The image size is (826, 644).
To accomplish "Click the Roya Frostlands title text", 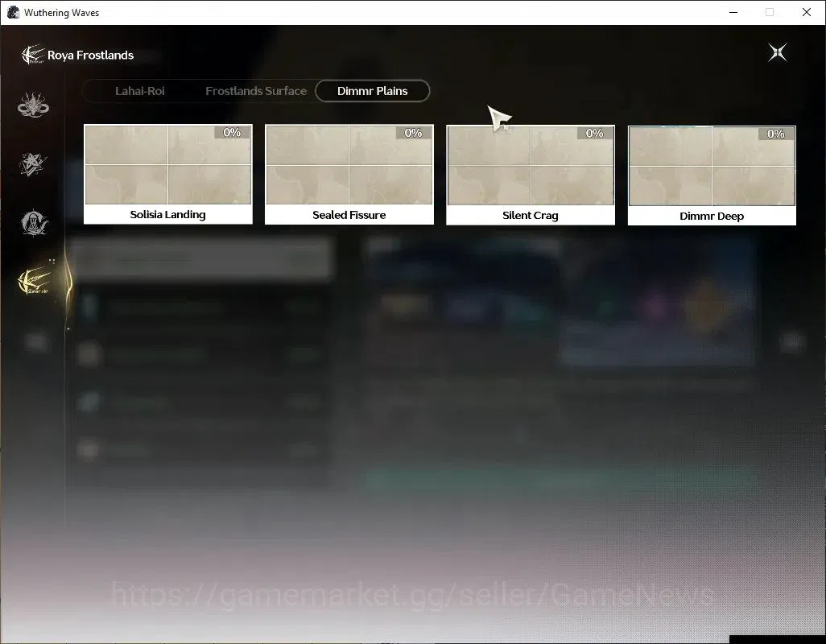I will pyautogui.click(x=91, y=56).
